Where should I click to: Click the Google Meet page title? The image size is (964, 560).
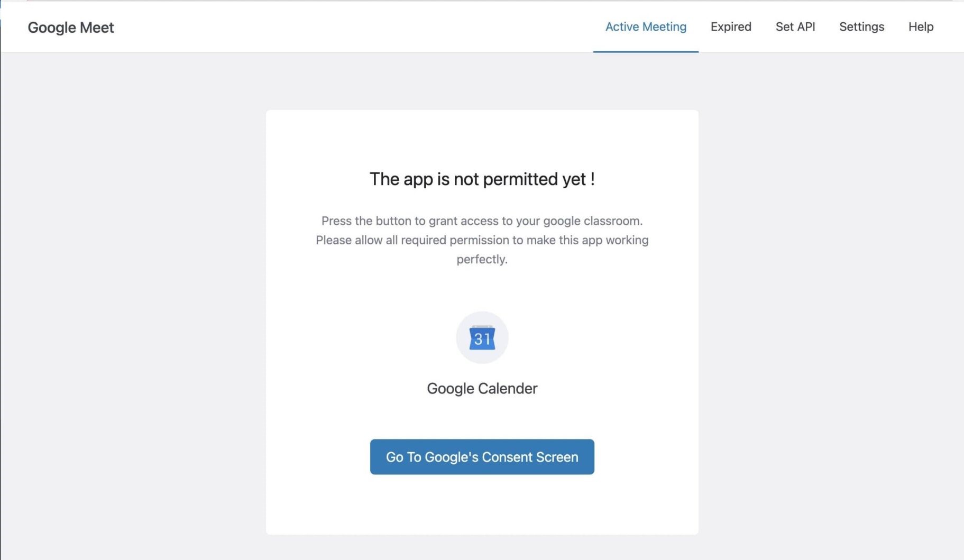tap(71, 27)
